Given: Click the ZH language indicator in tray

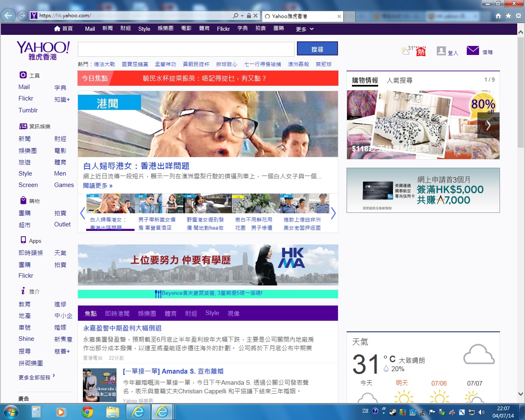Looking at the screenshot, I should coord(365,411).
